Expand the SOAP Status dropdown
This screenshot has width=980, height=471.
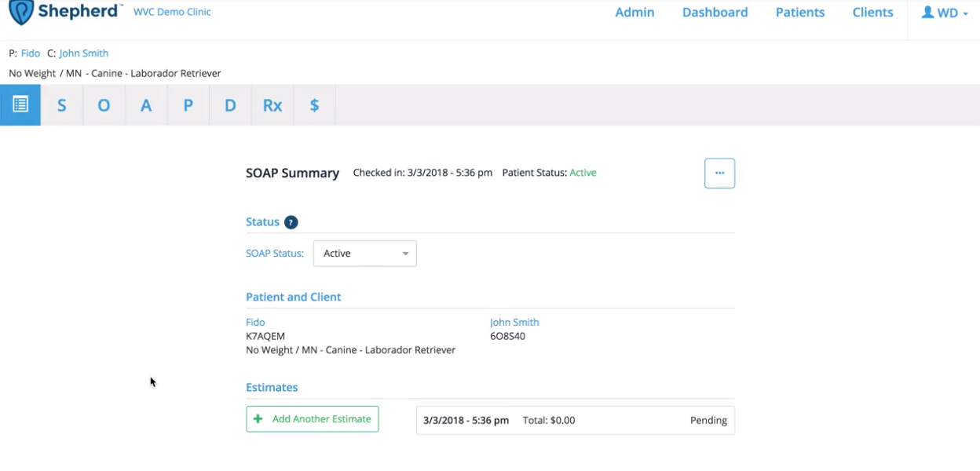pyautogui.click(x=365, y=254)
